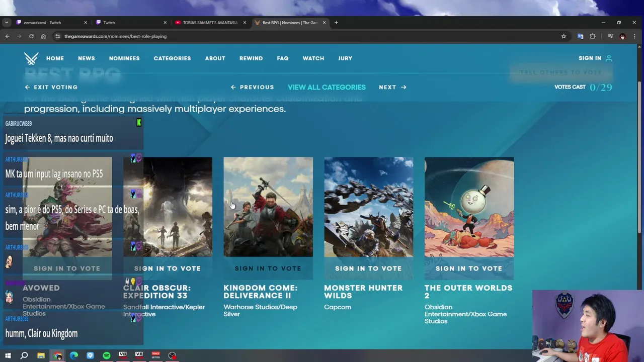The image size is (644, 362).
Task: Click Sign In To Vote under Kingdom Come
Action: coord(268,268)
